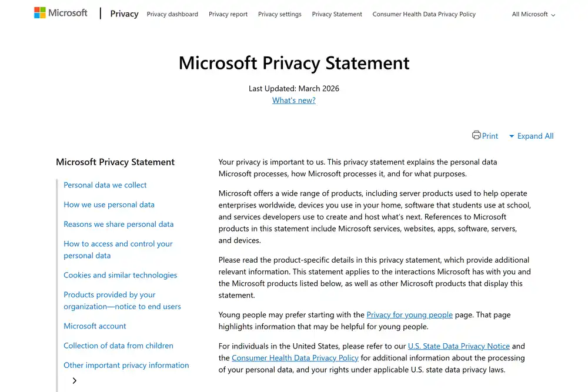The width and height of the screenshot is (588, 392).
Task: Select the Privacy heading link
Action: click(123, 14)
